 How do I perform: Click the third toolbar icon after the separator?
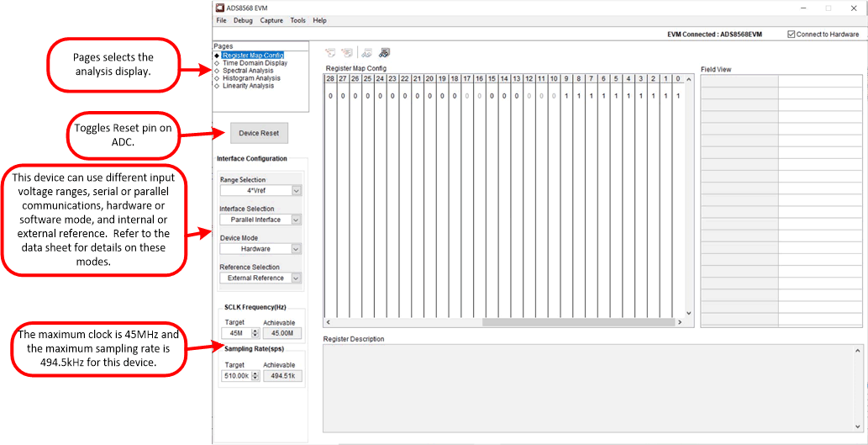click(x=367, y=53)
